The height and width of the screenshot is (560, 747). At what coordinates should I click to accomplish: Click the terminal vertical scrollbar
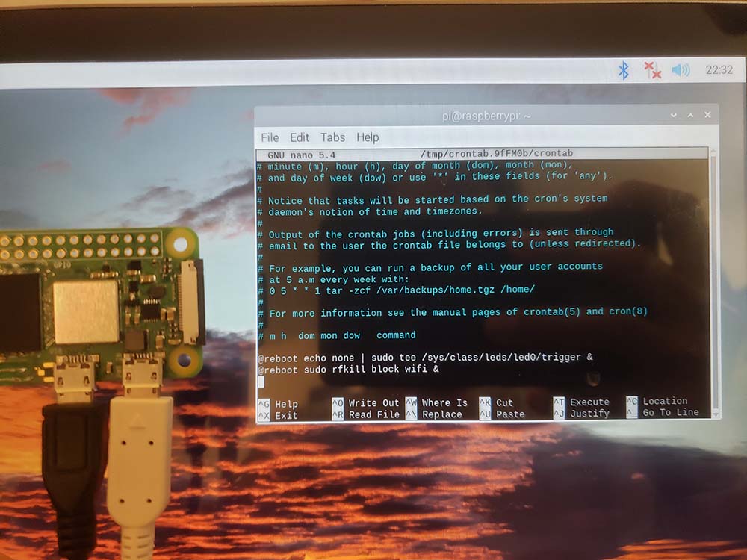pos(713,283)
